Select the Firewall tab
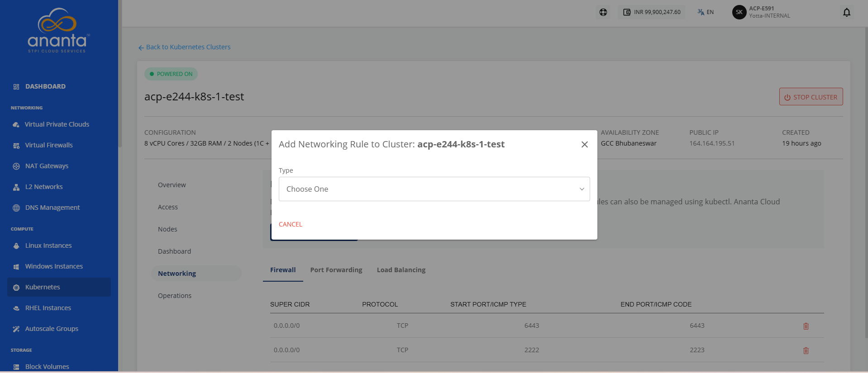 click(283, 270)
